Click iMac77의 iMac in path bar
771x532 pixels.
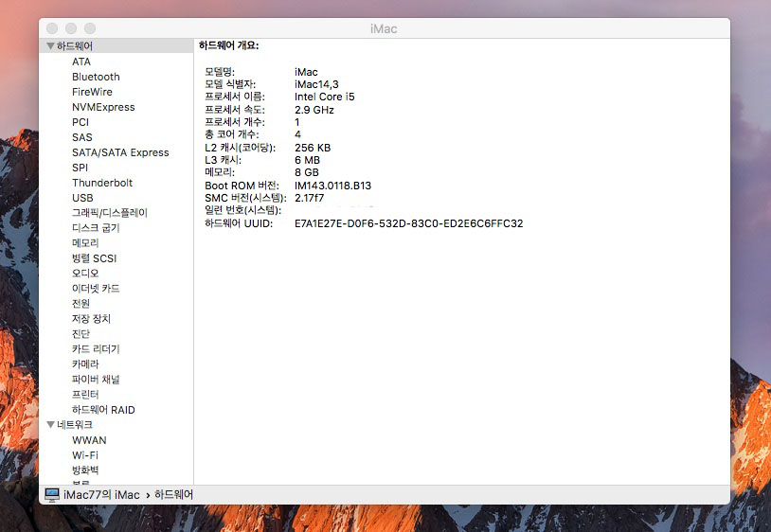101,495
